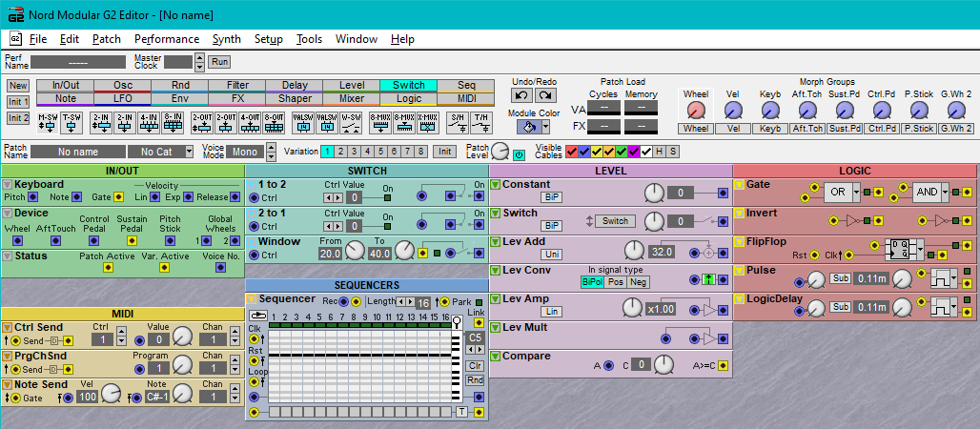Select the M-SW switch module icon
Viewport: 980px width, 429px height.
pyautogui.click(x=47, y=122)
